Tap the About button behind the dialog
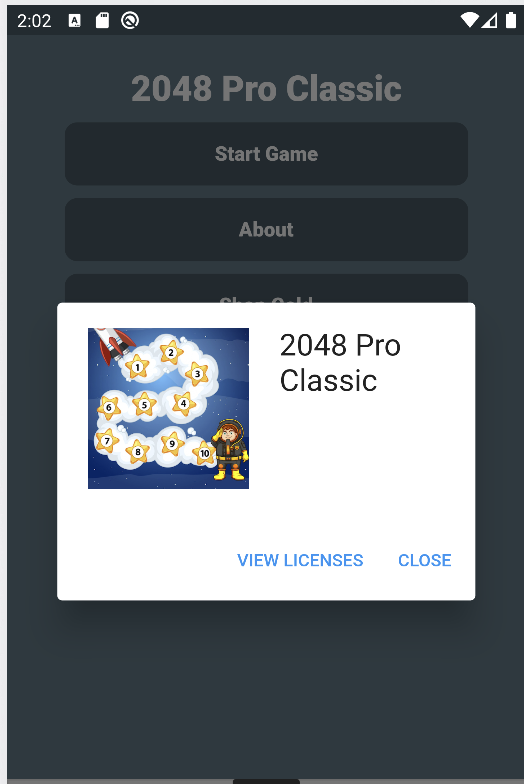The width and height of the screenshot is (524, 784). point(266,230)
